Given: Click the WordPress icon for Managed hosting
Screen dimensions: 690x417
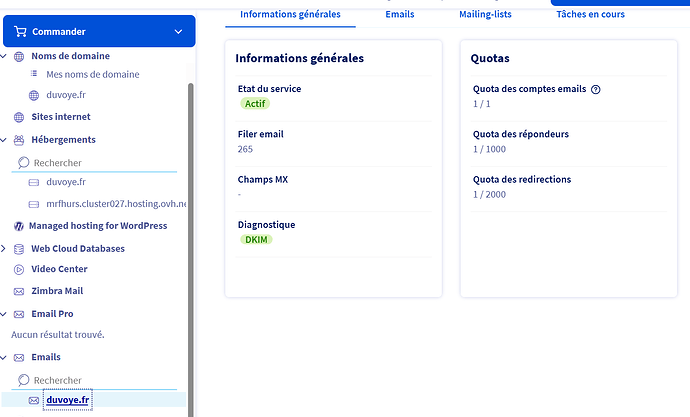Looking at the screenshot, I should click(19, 226).
